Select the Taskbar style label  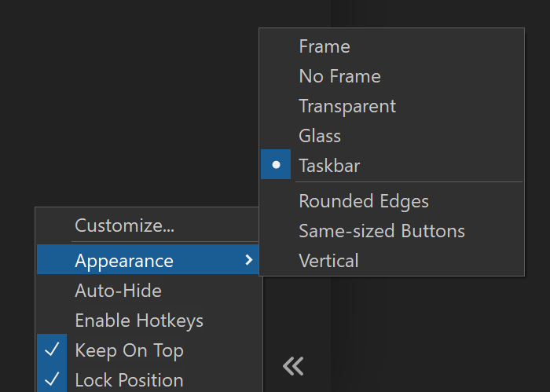click(x=329, y=166)
